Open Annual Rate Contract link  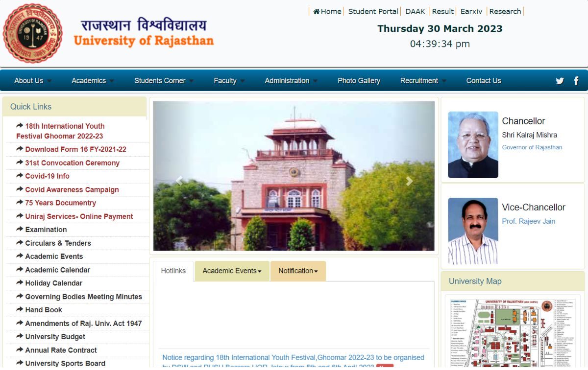click(61, 350)
